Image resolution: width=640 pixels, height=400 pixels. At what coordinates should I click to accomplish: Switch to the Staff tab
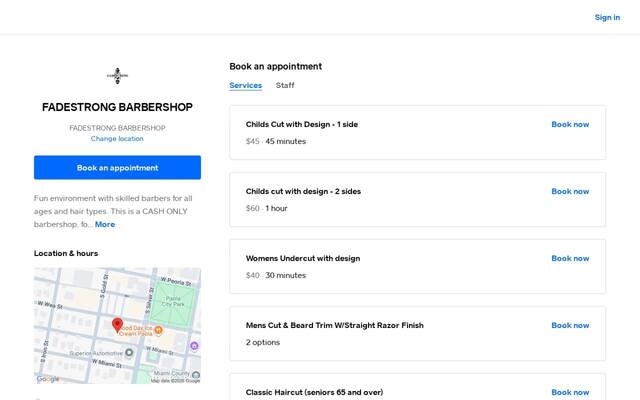(285, 85)
